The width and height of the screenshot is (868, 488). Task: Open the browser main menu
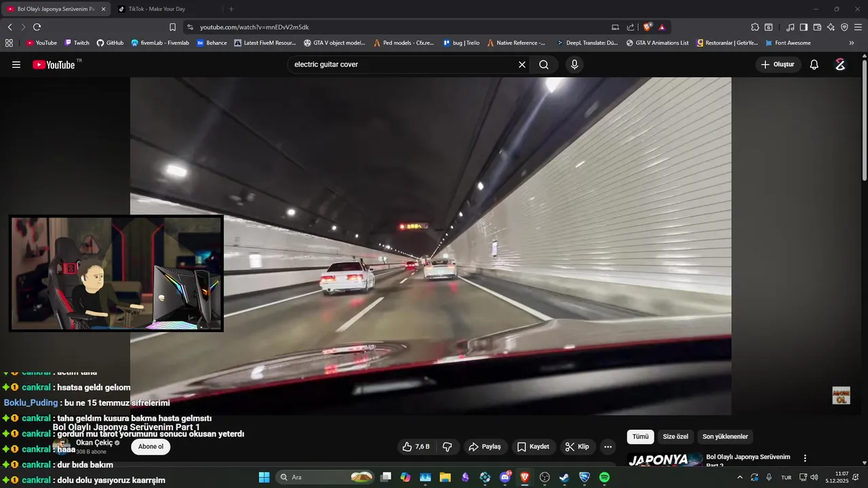858,27
